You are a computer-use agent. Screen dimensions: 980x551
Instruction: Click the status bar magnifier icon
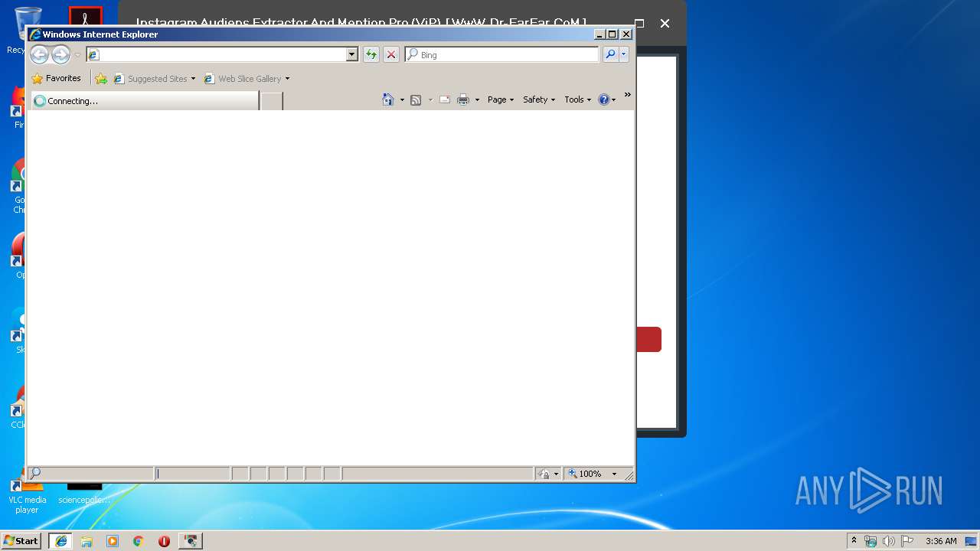[x=35, y=473]
